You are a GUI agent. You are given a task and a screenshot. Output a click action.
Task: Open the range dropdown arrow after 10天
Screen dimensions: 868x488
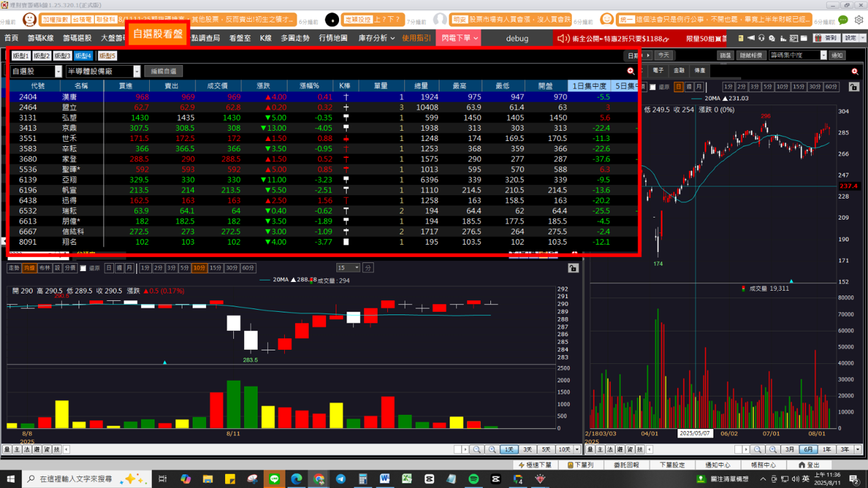577,449
